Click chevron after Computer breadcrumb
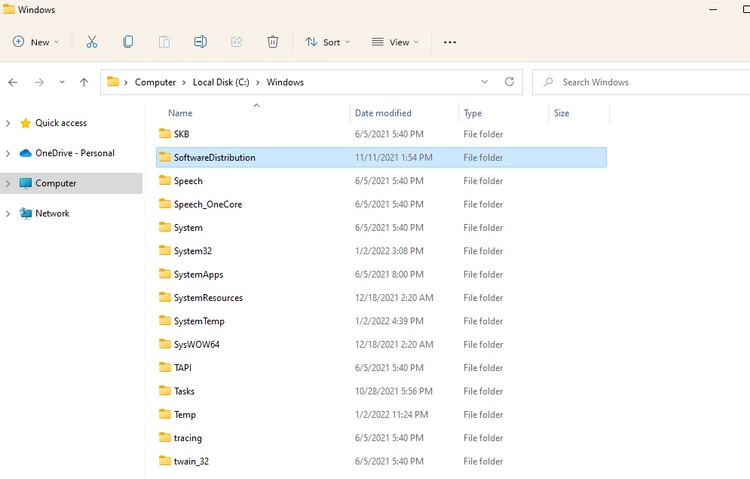The width and height of the screenshot is (750, 479). 184,83
